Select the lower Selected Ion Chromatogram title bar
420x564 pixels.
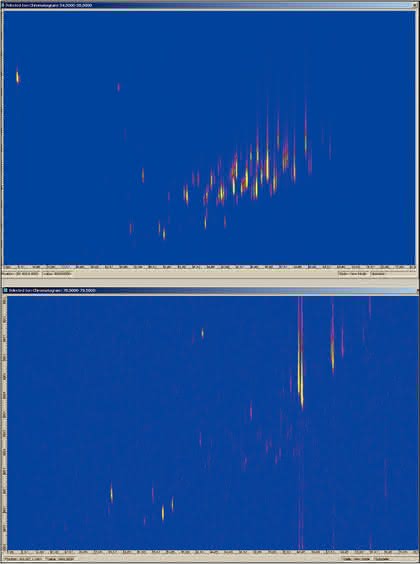(x=210, y=290)
